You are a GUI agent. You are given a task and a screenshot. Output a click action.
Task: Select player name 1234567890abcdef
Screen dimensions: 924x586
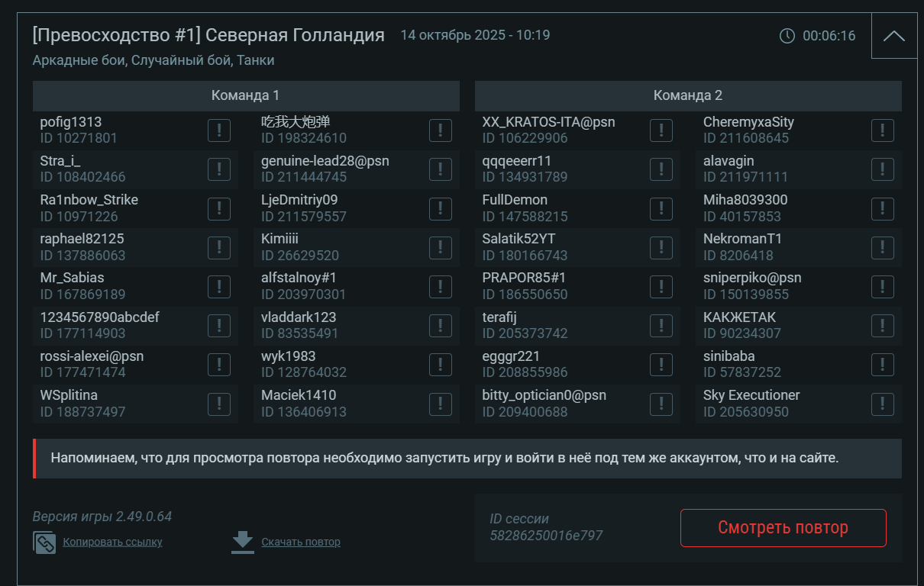coord(99,317)
